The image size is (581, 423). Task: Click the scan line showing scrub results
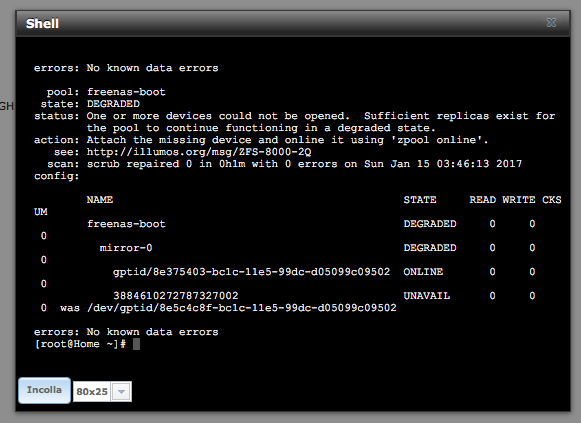click(285, 164)
